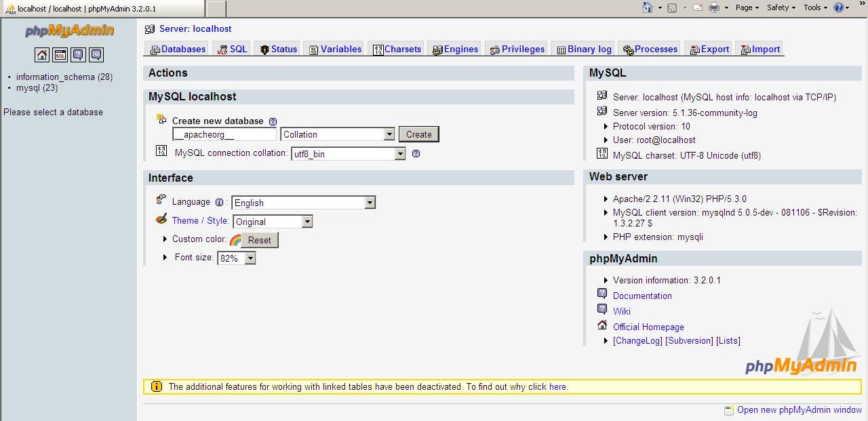Image resolution: width=868 pixels, height=421 pixels.
Task: Click the Create database button
Action: (419, 134)
